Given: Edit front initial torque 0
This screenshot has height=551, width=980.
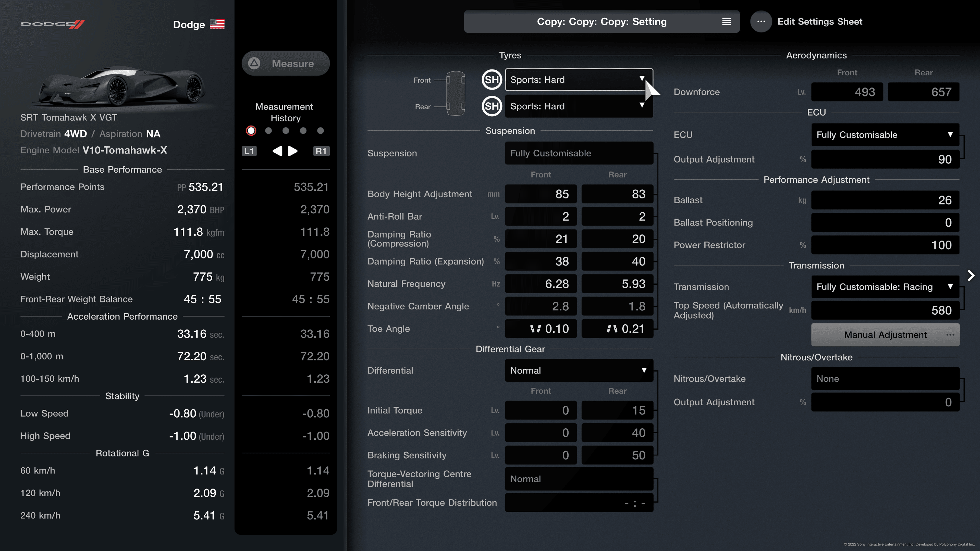Looking at the screenshot, I should pos(541,410).
